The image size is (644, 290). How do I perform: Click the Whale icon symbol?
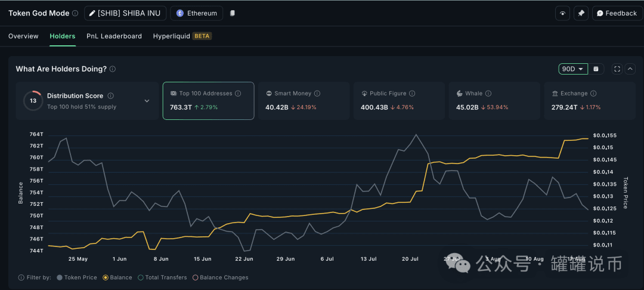click(460, 94)
